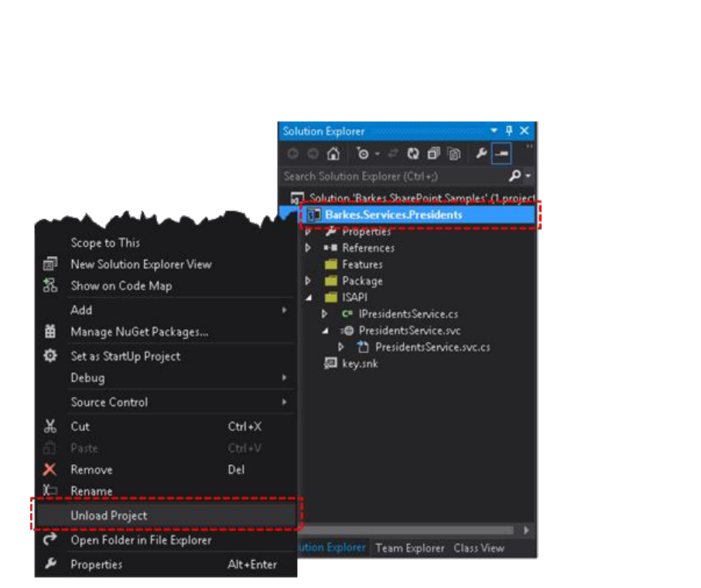The height and width of the screenshot is (588, 701).
Task: Open the Pending Changes Filter dropdown arrow
Action: point(378,154)
